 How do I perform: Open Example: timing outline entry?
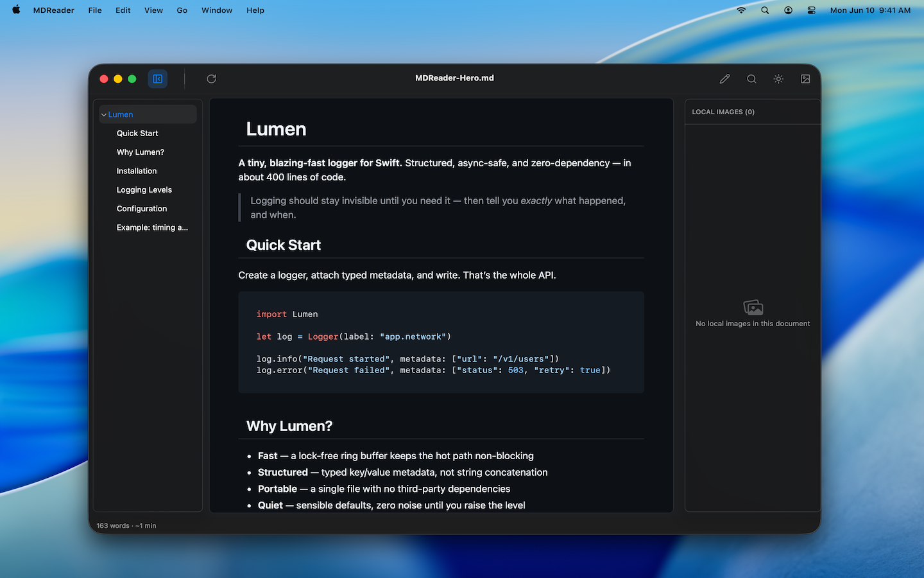point(152,227)
